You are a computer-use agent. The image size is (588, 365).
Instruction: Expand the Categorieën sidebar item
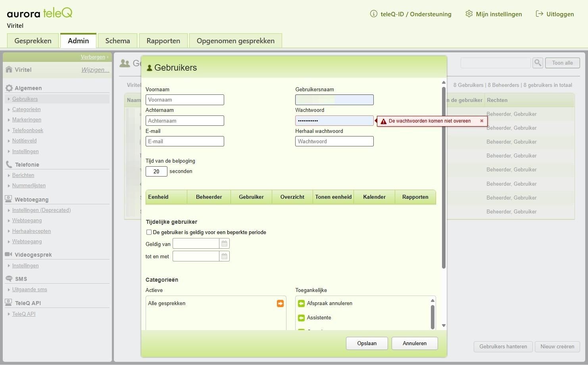tap(26, 109)
